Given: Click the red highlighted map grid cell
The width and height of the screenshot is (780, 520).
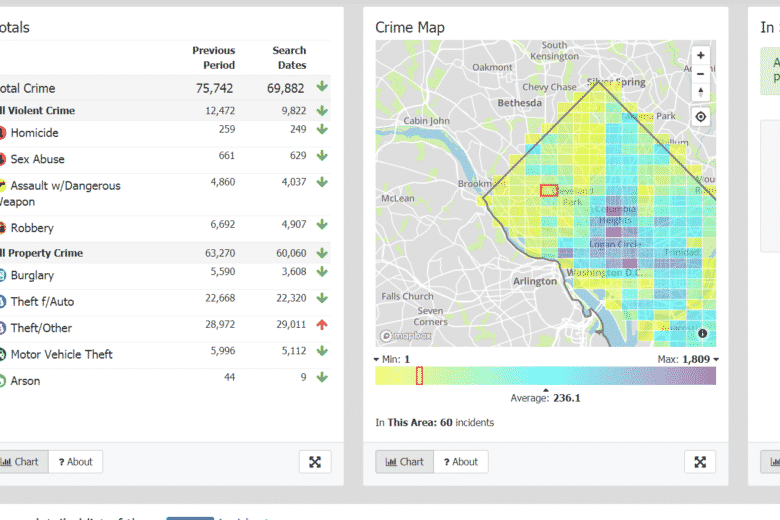Looking at the screenshot, I should 548,190.
